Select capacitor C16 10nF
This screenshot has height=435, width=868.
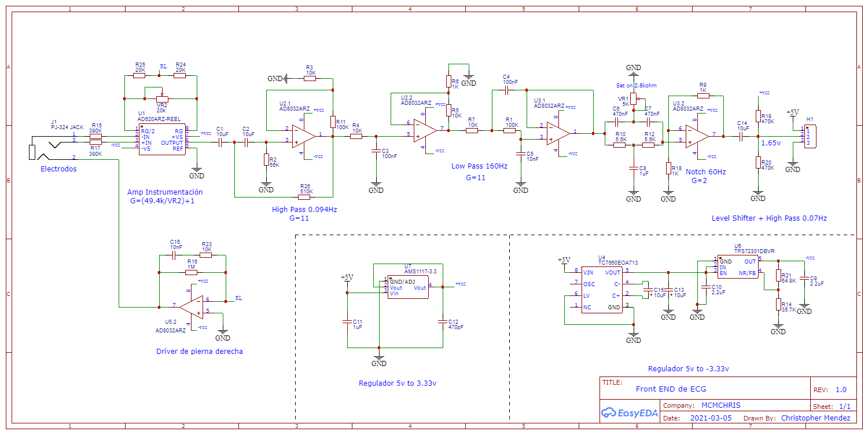pyautogui.click(x=174, y=255)
